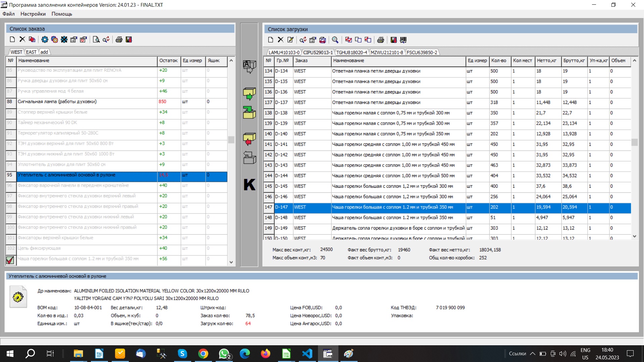
Task: Click the red arrow return-from-container icon
Action: point(249,139)
